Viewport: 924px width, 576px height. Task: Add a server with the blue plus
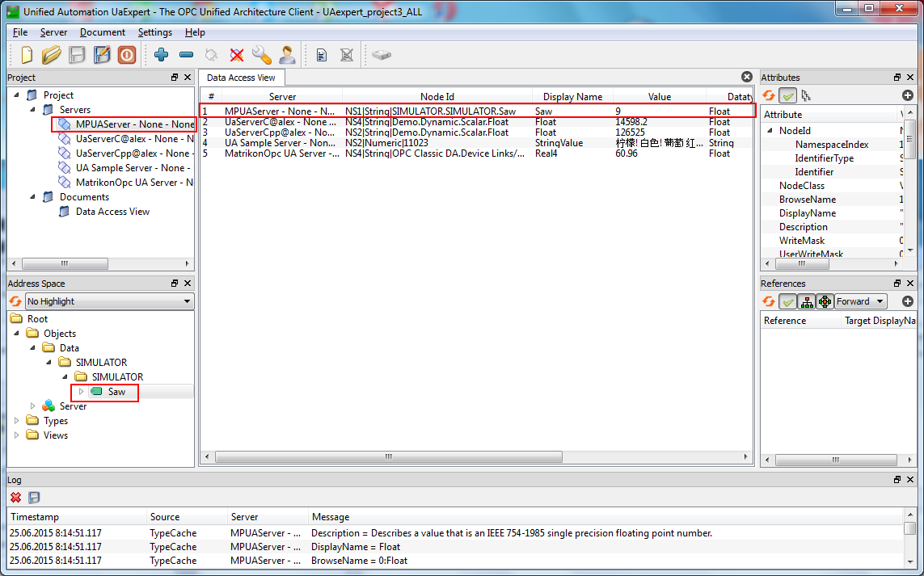(x=161, y=55)
